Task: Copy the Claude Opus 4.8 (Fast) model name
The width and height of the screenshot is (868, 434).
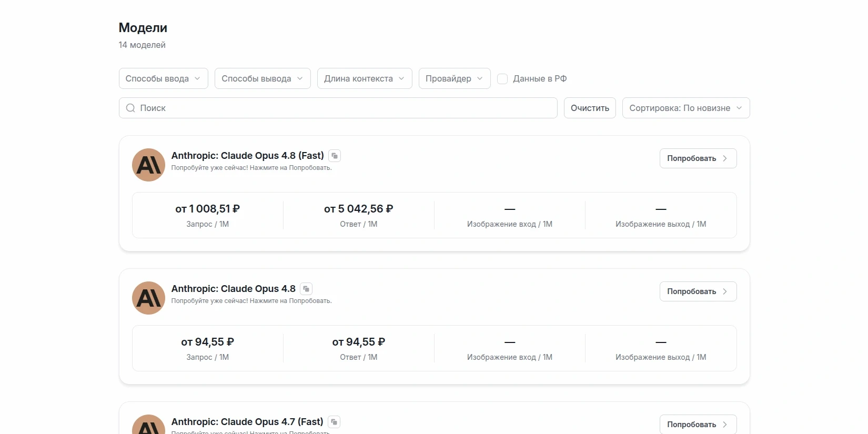Action: pyautogui.click(x=335, y=156)
